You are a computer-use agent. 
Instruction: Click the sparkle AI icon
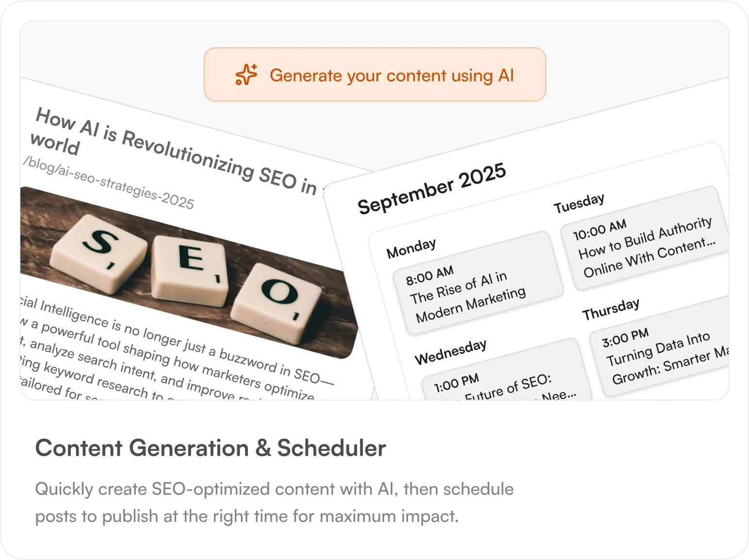pyautogui.click(x=246, y=75)
